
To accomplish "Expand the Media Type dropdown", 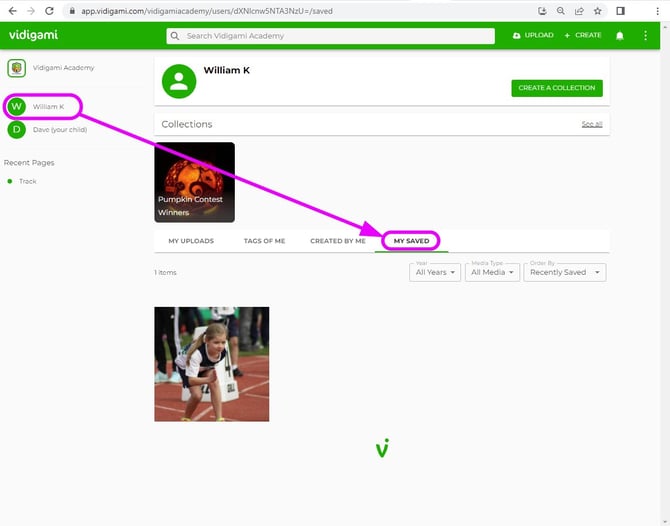I will coord(491,272).
